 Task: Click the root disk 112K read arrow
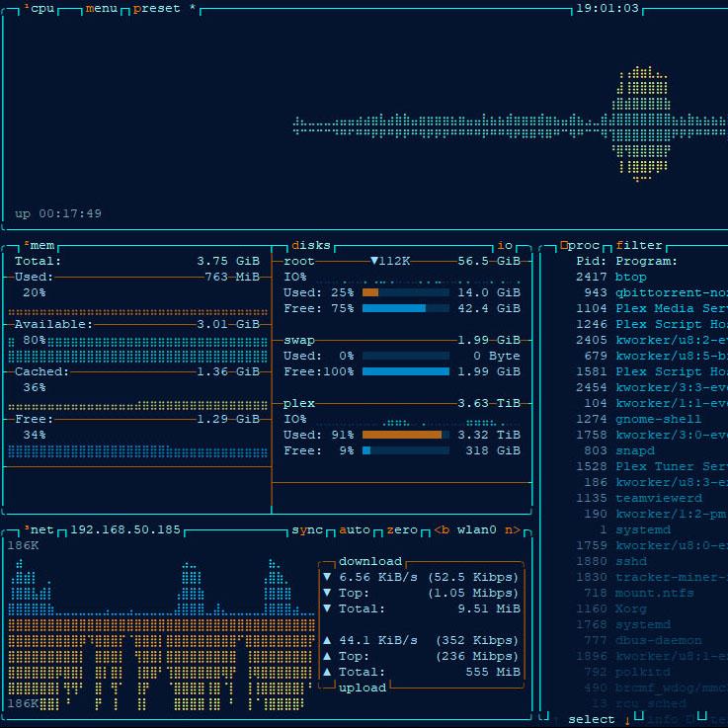374,261
